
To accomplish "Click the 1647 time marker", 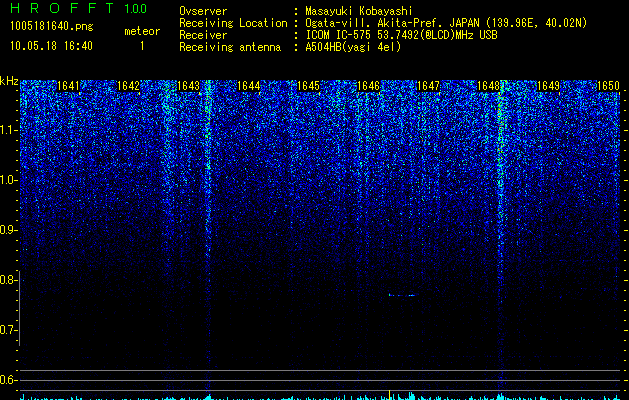I will (x=428, y=86).
